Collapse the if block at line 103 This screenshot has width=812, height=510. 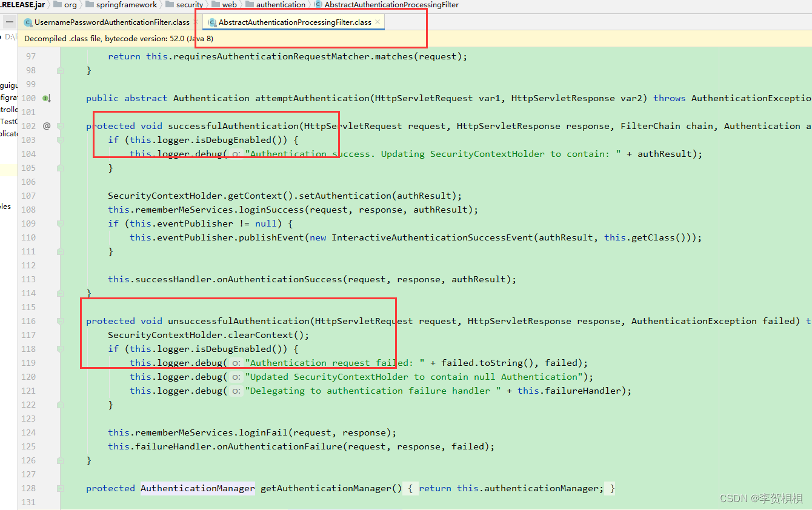(x=60, y=140)
